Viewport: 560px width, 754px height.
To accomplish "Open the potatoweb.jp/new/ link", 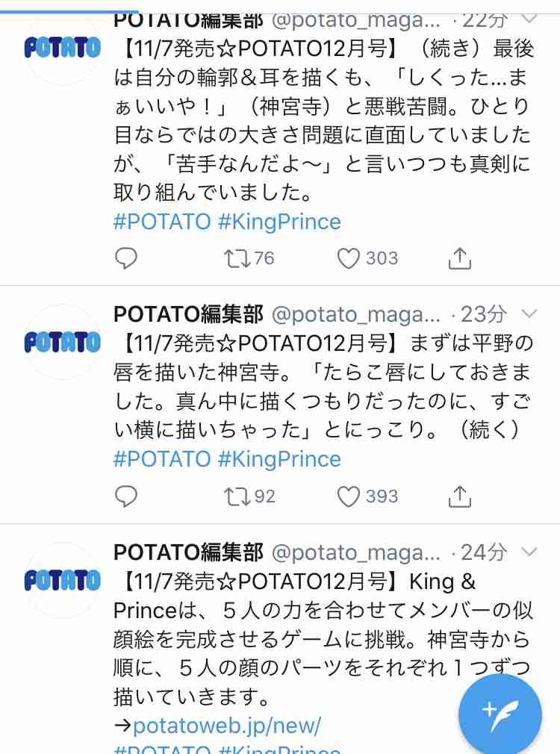I will (226, 725).
